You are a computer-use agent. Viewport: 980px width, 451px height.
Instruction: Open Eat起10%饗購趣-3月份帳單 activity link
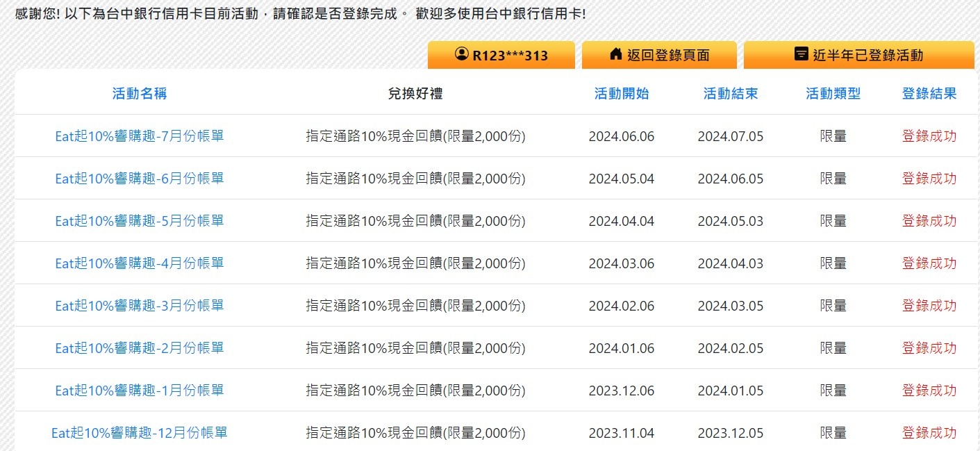[x=140, y=306]
